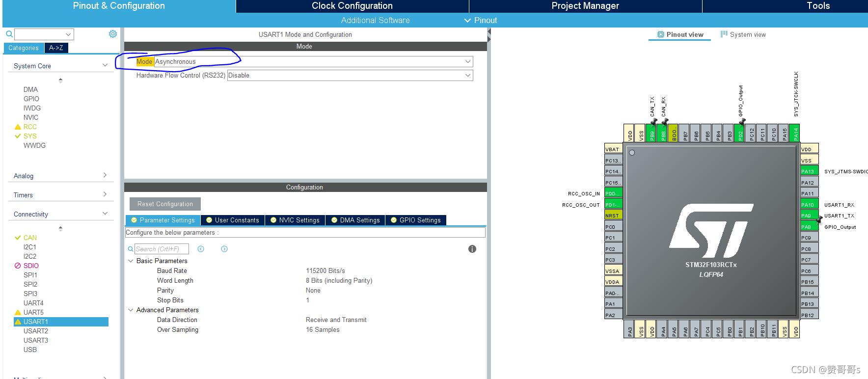Screen dimensions: 868x379
Task: Select pin PA10 on the chip
Action: pos(810,205)
